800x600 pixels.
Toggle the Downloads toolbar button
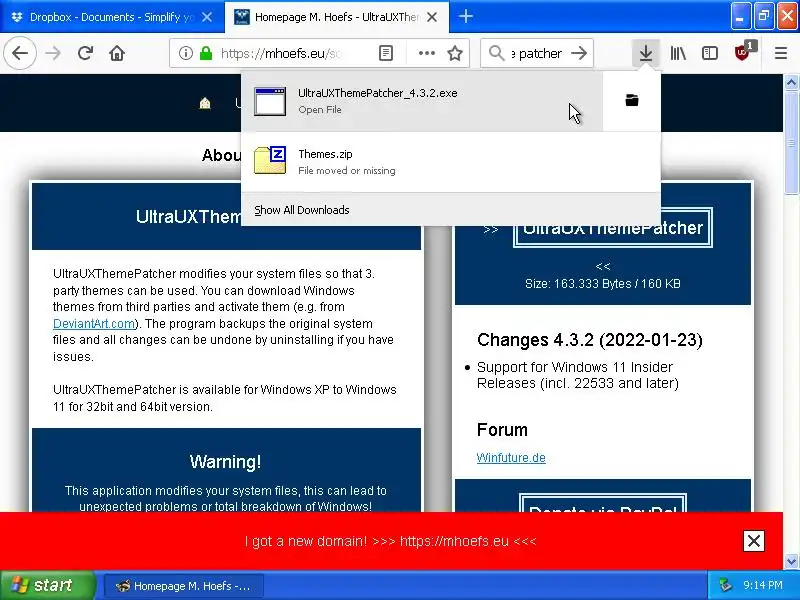pyautogui.click(x=646, y=53)
